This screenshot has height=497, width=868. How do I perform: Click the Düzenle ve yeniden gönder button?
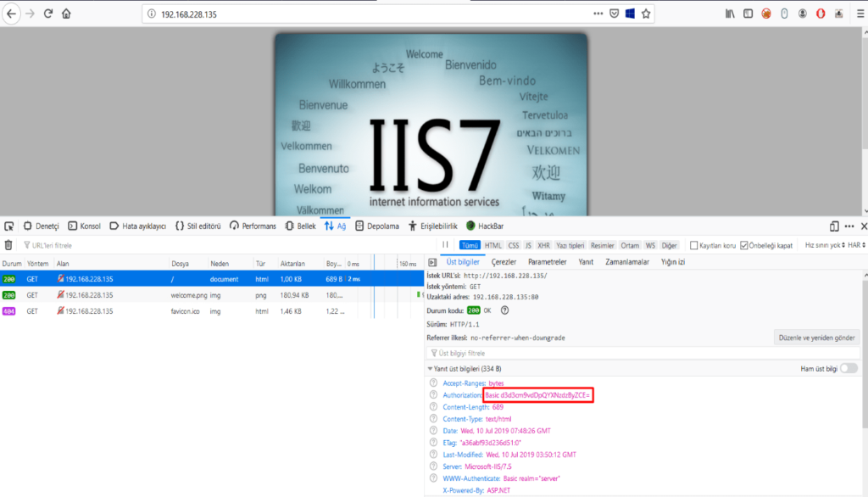pos(816,338)
